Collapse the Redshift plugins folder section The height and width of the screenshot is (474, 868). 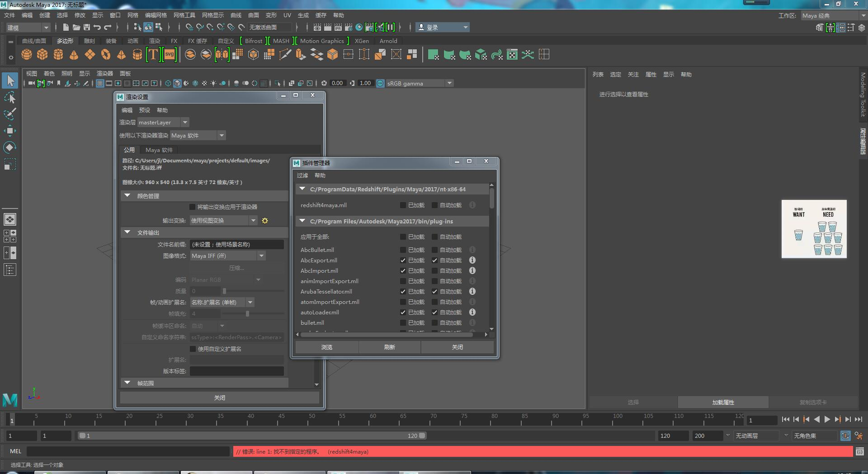302,189
